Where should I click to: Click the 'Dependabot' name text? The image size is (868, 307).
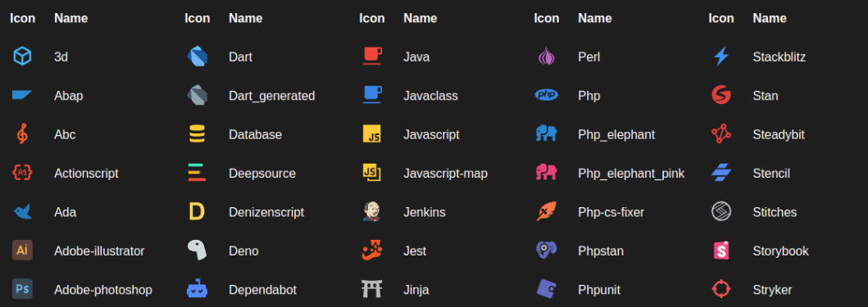tap(263, 289)
